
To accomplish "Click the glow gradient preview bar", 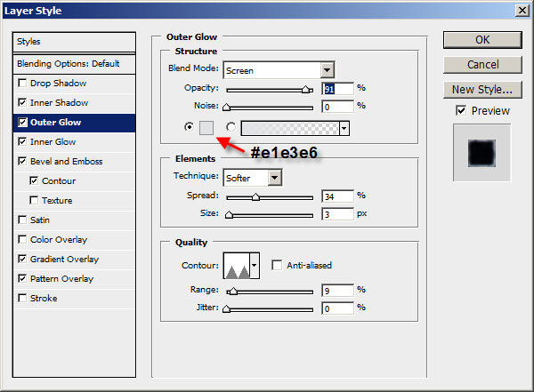I will pos(290,129).
